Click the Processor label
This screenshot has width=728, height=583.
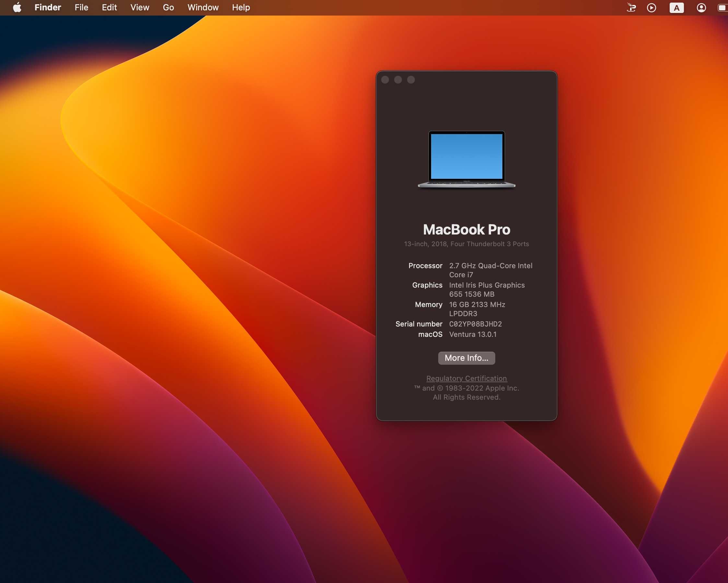(425, 266)
